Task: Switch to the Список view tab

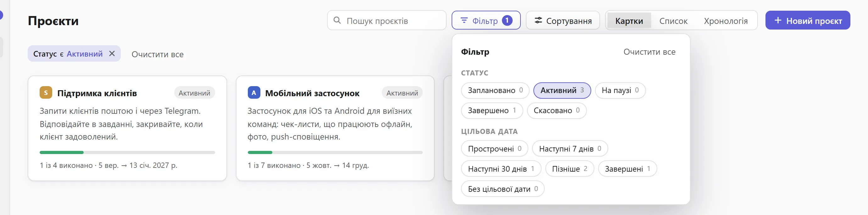Action: [673, 20]
